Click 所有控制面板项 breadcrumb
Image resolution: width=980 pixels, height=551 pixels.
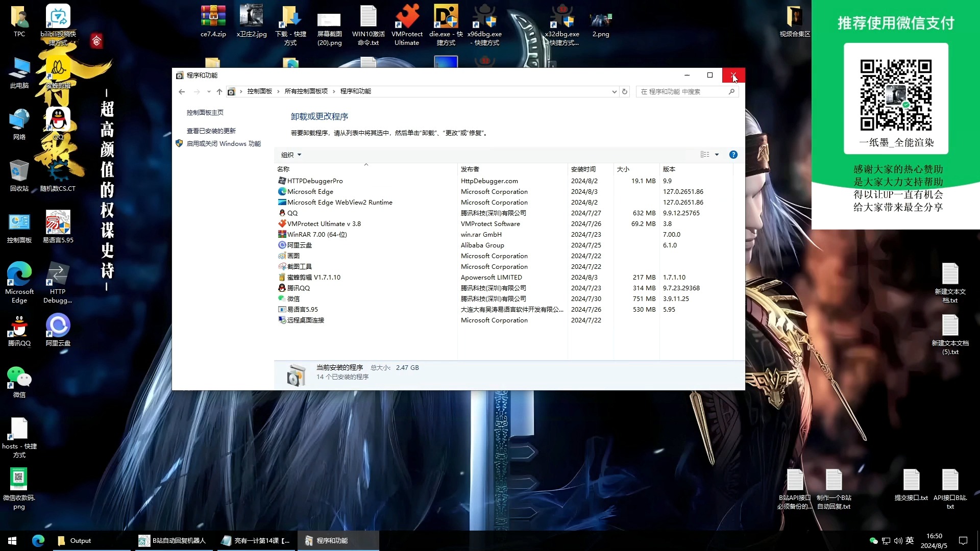306,91
